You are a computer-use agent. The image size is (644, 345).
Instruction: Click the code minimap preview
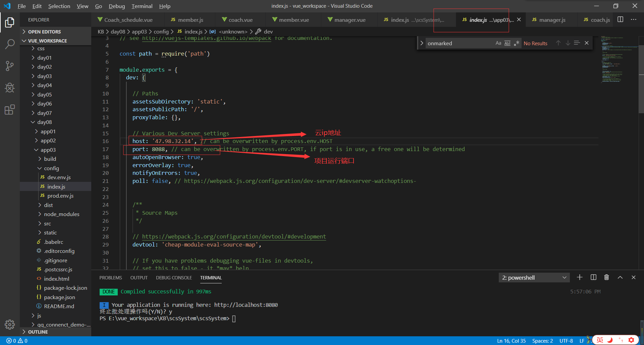(619, 59)
